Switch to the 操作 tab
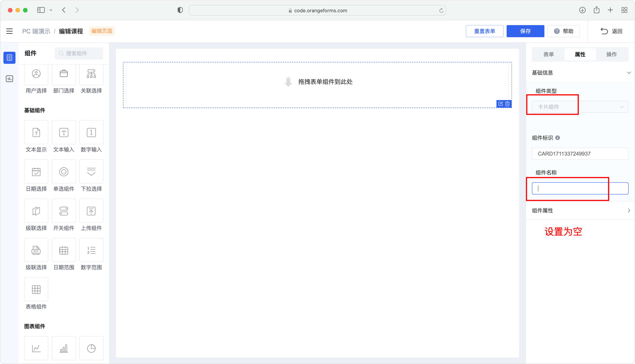The width and height of the screenshot is (635, 364). [x=612, y=54]
